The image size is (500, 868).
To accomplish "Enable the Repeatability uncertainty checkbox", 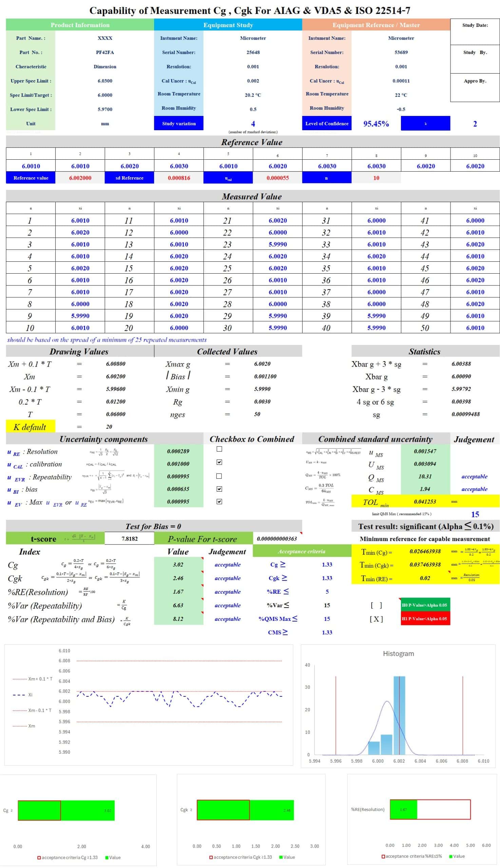I will click(x=219, y=476).
